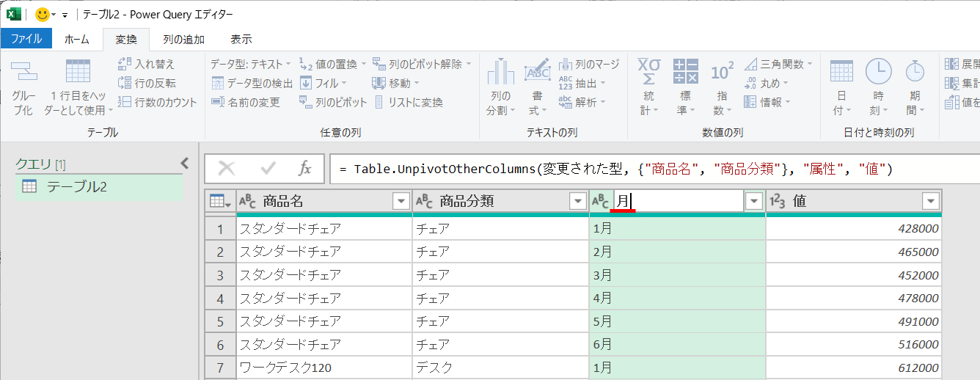
Task: Click the Statistics (統計) icon
Action: coord(648,72)
